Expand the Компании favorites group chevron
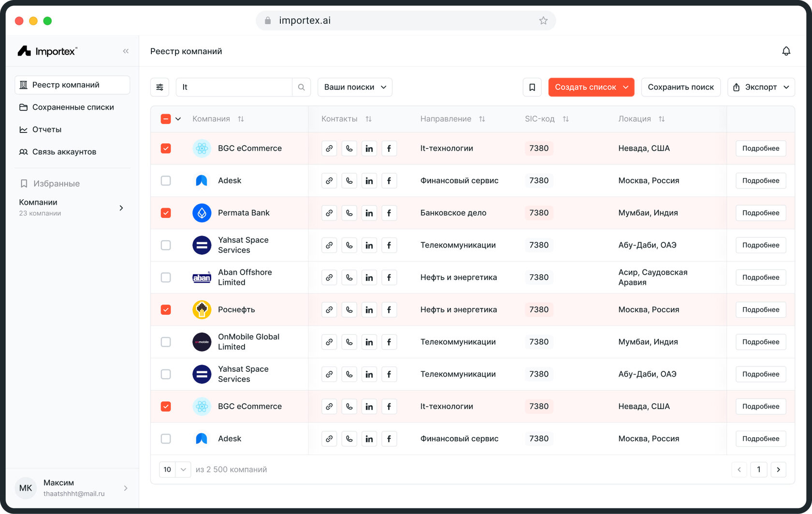This screenshot has width=812, height=514. tap(121, 208)
